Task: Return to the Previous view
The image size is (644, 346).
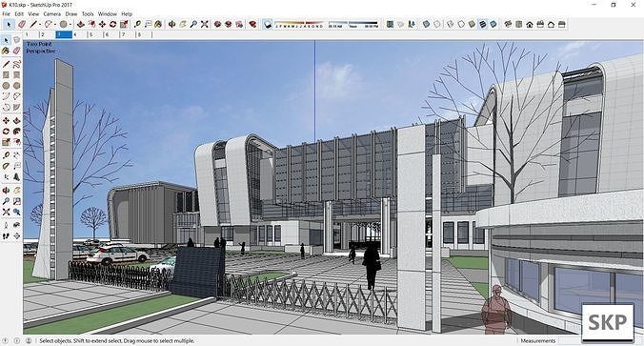Action: 16,212
